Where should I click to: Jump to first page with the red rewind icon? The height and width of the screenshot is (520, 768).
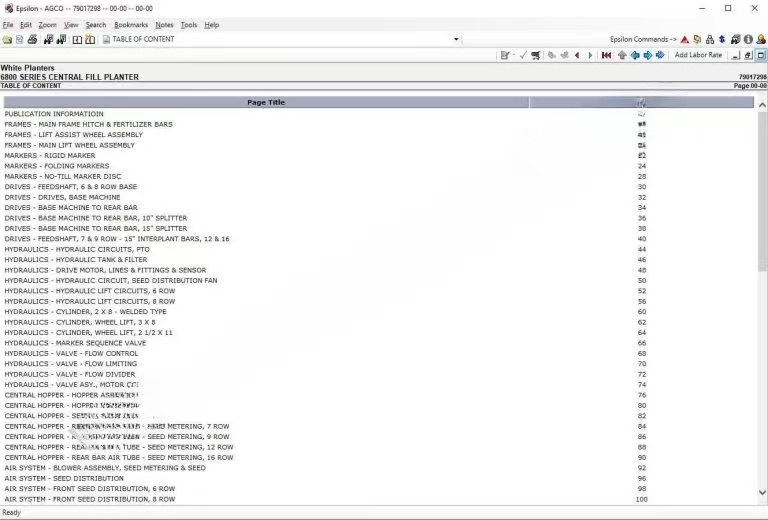pyautogui.click(x=606, y=55)
